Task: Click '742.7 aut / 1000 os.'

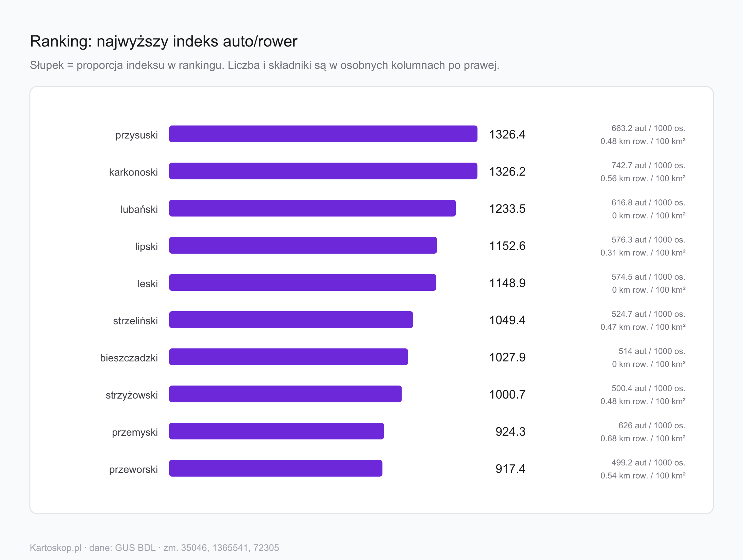Action: [x=648, y=165]
